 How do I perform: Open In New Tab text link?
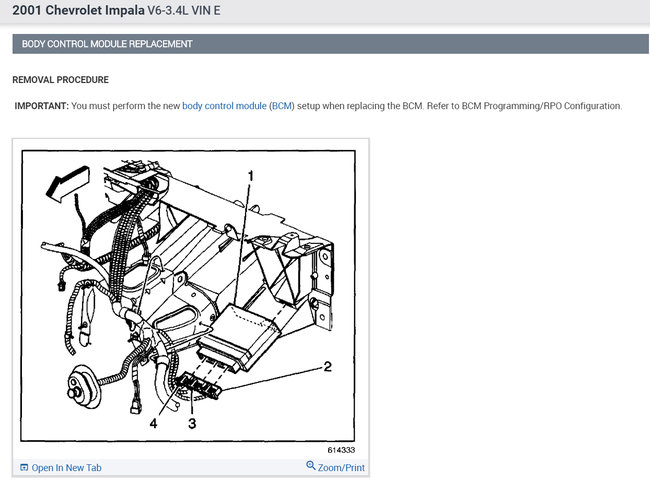(x=66, y=468)
